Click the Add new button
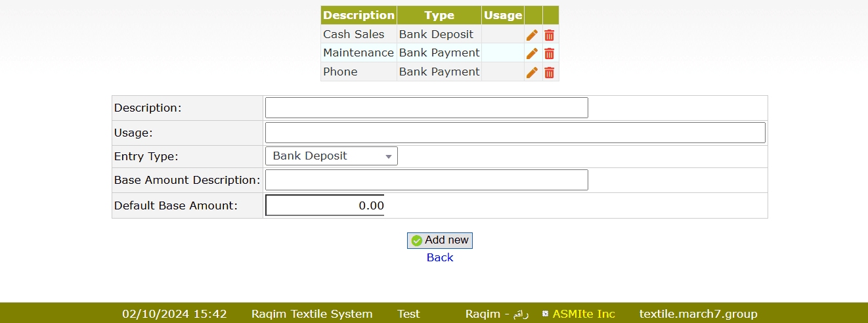Viewport: 868px width, 323px height. point(439,240)
